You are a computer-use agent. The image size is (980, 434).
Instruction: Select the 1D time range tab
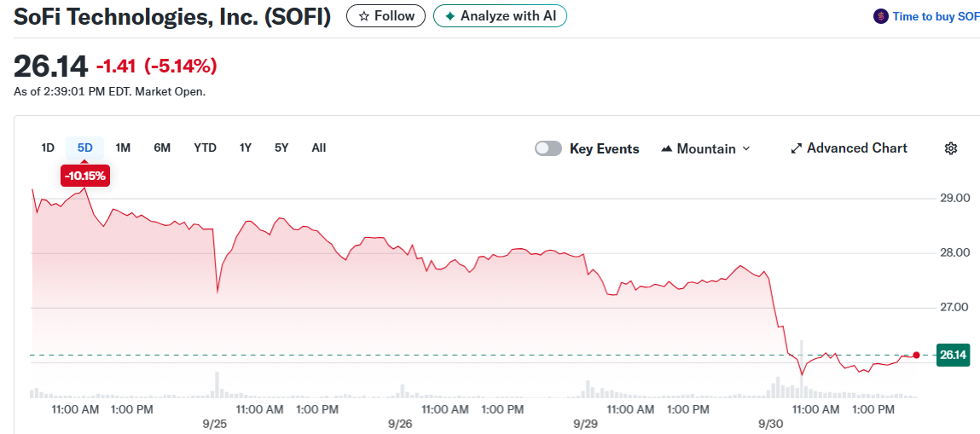(x=48, y=148)
